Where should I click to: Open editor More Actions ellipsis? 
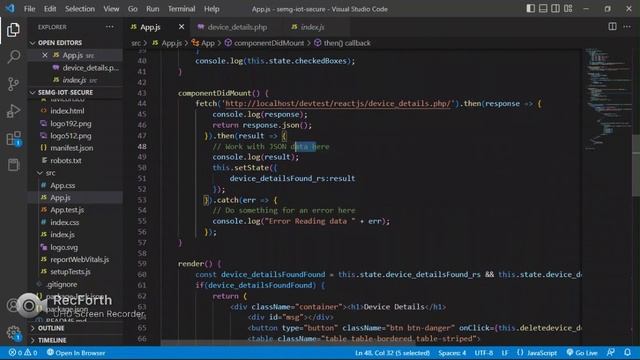pos(627,27)
